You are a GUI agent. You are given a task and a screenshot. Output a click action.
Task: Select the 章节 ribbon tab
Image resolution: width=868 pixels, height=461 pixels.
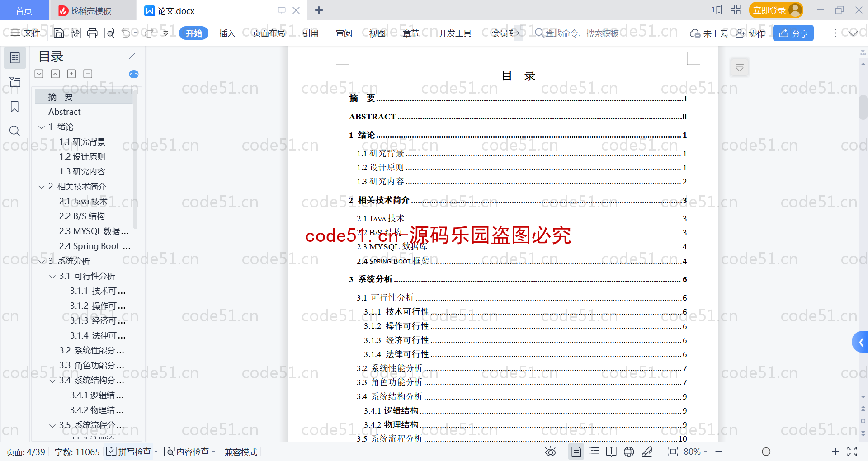[x=411, y=33]
